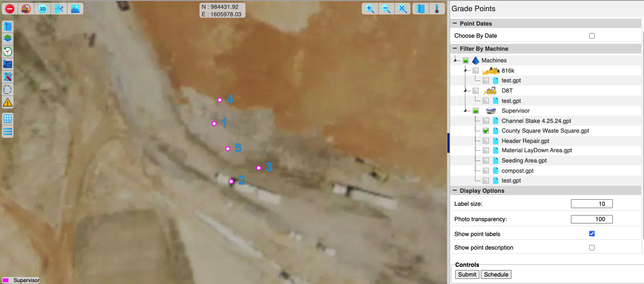Enable the Choose By Date checkbox
The height and width of the screenshot is (284, 644).
pos(592,36)
